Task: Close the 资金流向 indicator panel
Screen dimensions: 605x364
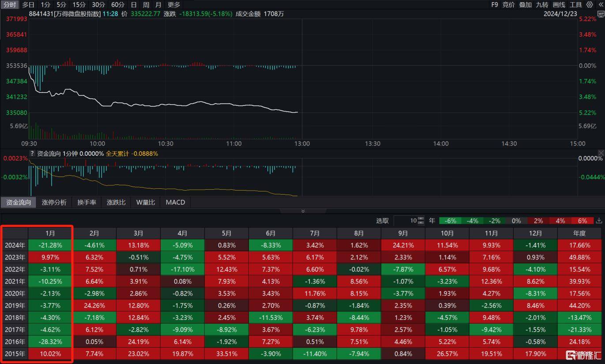Action: (601, 153)
